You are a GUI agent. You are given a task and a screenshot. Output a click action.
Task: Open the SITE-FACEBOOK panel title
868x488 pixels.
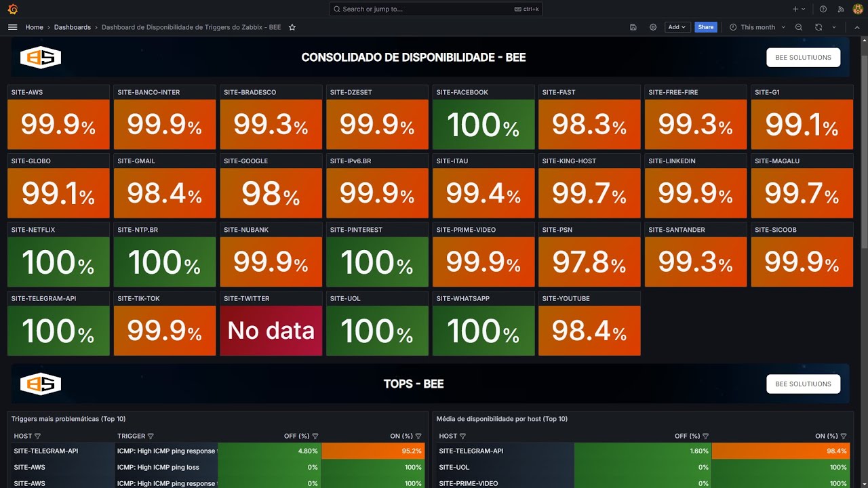tap(462, 92)
